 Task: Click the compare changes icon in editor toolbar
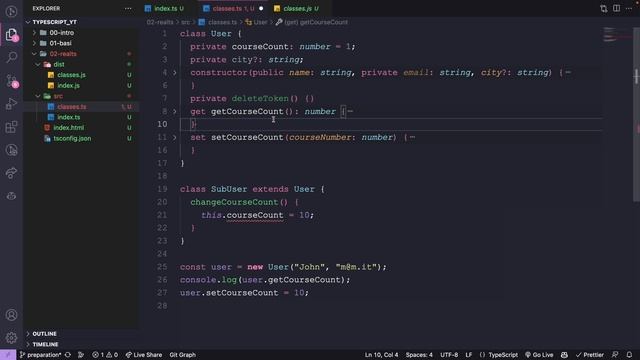click(x=603, y=9)
